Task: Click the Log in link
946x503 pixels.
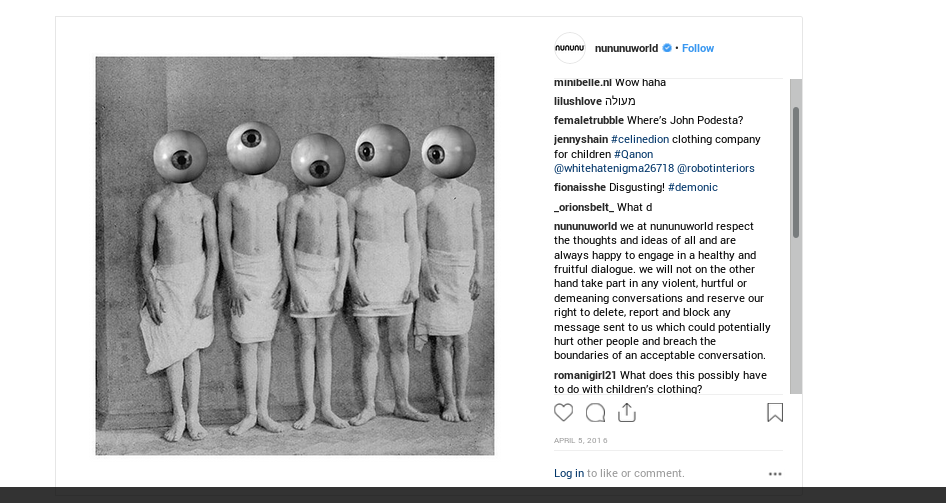Action: coord(568,473)
